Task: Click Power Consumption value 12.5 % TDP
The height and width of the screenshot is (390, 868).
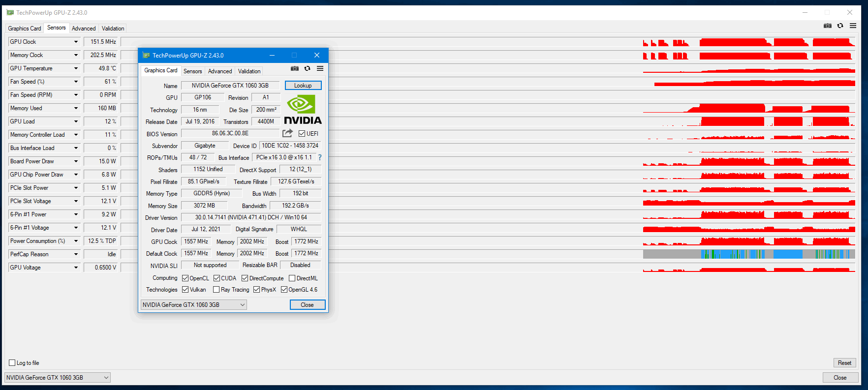Action: [x=100, y=241]
